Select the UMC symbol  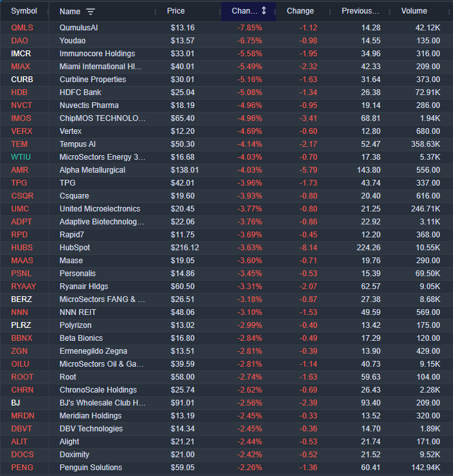click(20, 209)
